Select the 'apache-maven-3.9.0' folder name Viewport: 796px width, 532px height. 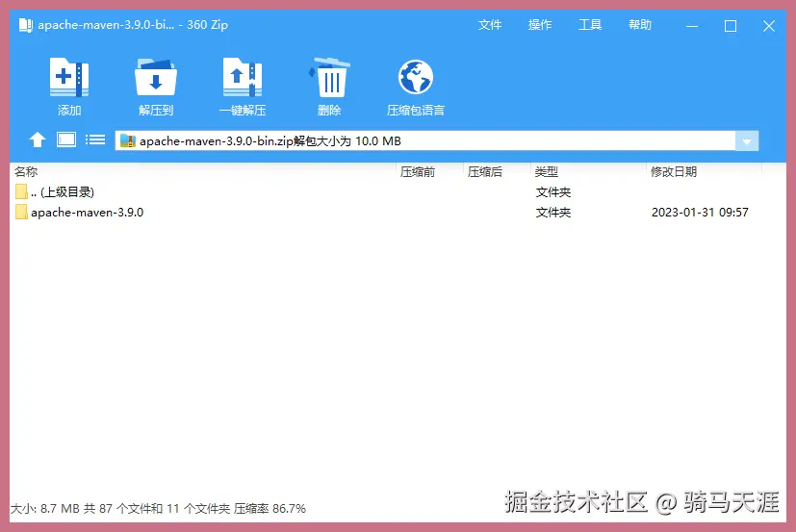88,213
